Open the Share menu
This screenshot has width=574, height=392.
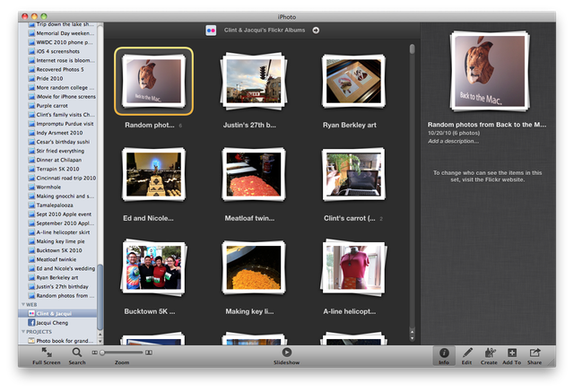(535, 356)
